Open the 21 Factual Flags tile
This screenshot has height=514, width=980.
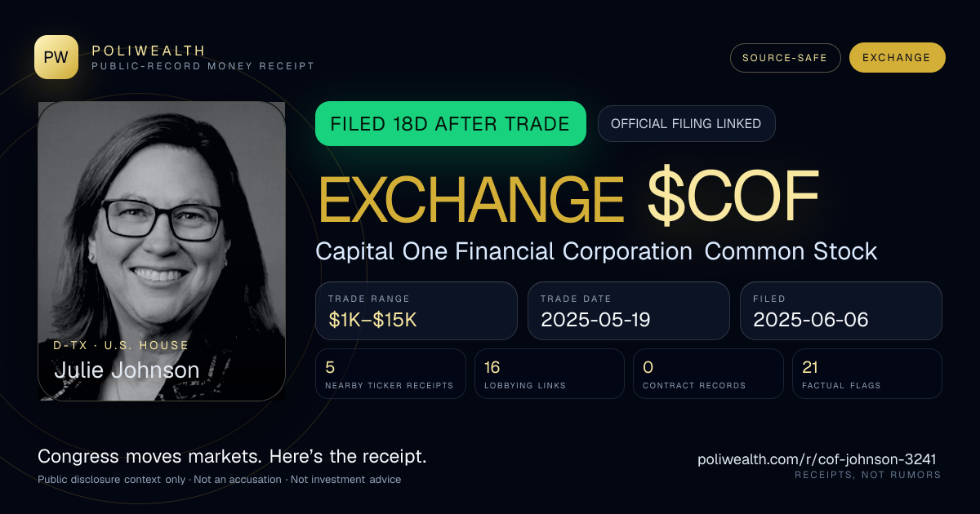tap(867, 374)
